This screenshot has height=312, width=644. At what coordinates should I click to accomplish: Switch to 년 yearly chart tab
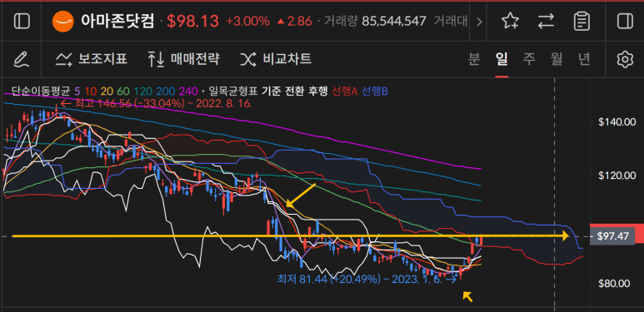click(584, 59)
